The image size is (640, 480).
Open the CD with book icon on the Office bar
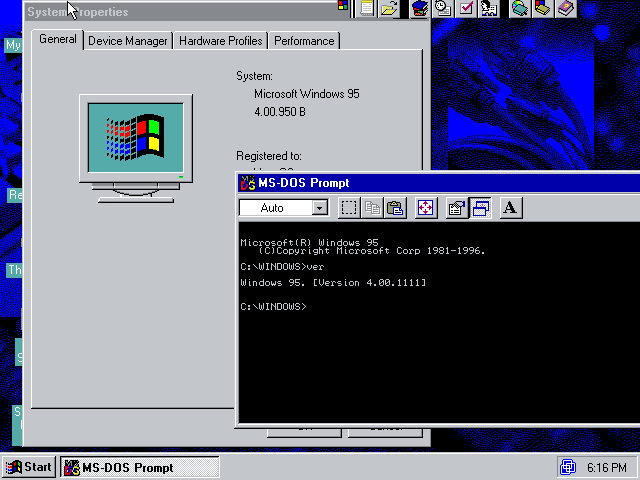coord(520,8)
